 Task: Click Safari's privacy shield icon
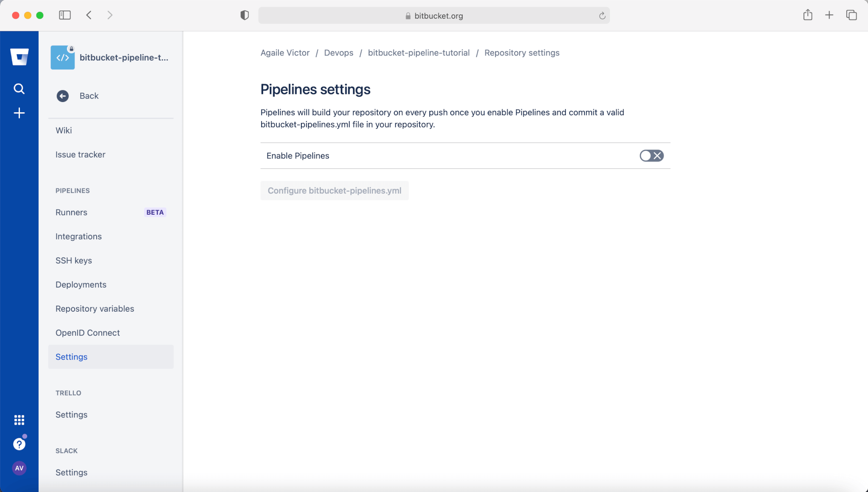[245, 16]
